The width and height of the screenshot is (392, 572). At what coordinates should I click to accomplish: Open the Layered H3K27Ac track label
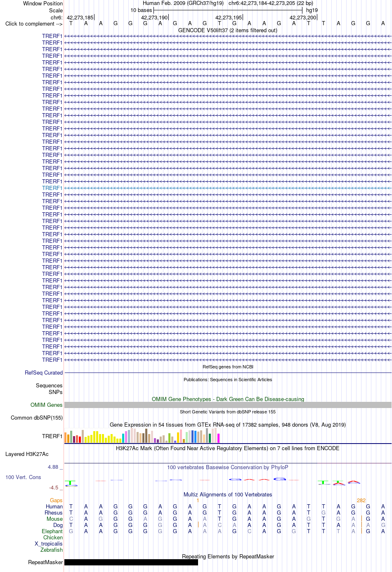pyautogui.click(x=27, y=454)
